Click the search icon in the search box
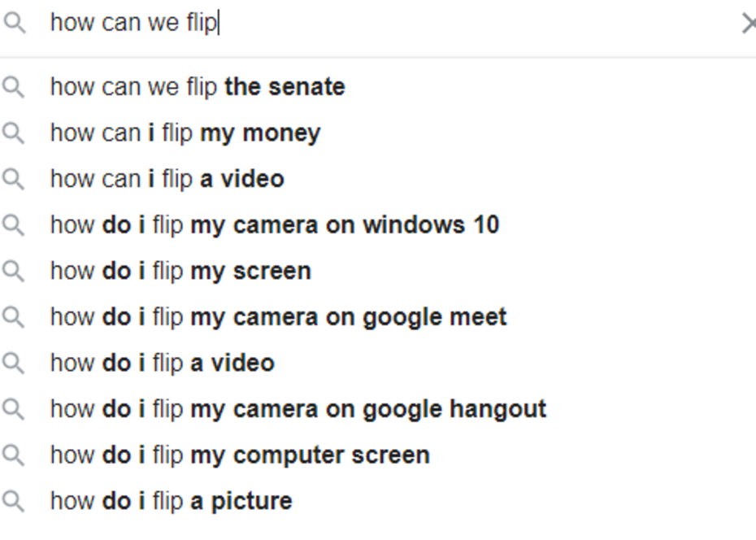Screen dimensions: 756x540 pos(14,24)
